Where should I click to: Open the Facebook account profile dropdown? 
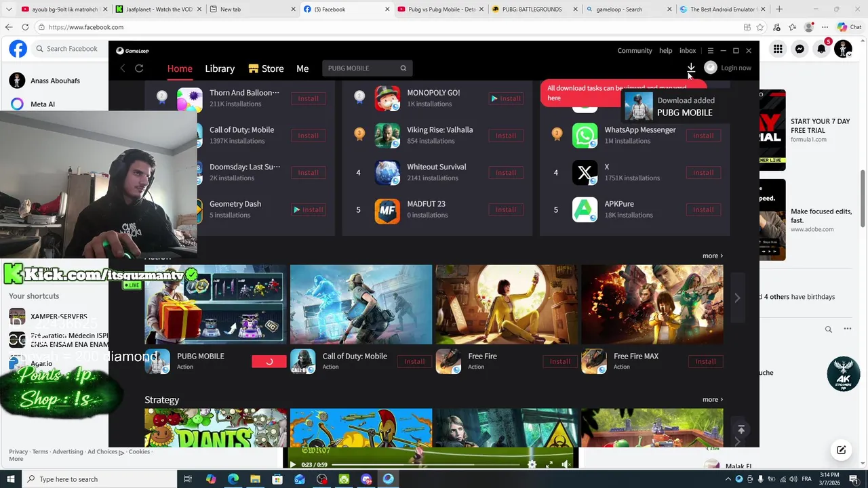[843, 49]
